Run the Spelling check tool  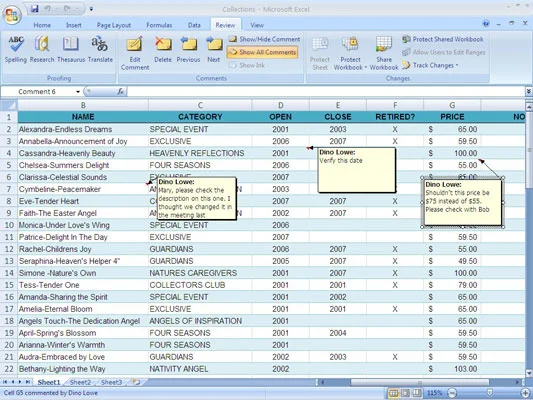pos(16,50)
